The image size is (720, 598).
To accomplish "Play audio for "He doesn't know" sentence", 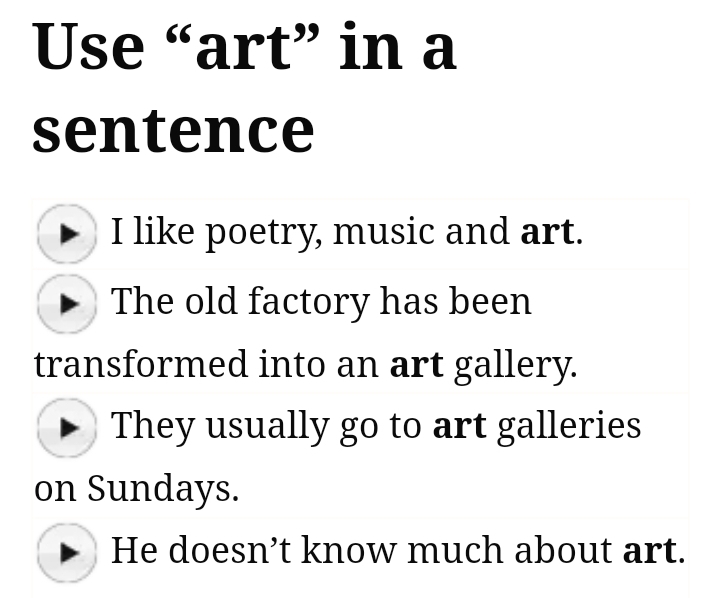I will point(66,551).
